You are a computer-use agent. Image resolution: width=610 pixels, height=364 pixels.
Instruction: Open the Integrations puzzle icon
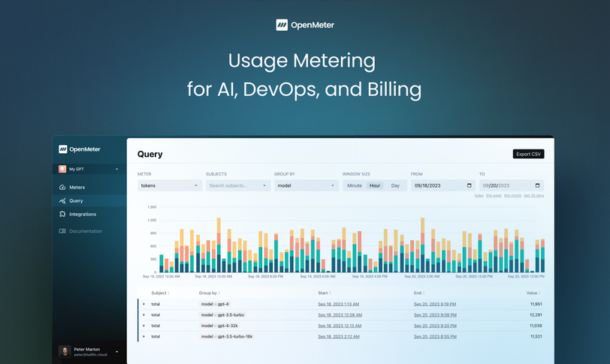point(62,214)
